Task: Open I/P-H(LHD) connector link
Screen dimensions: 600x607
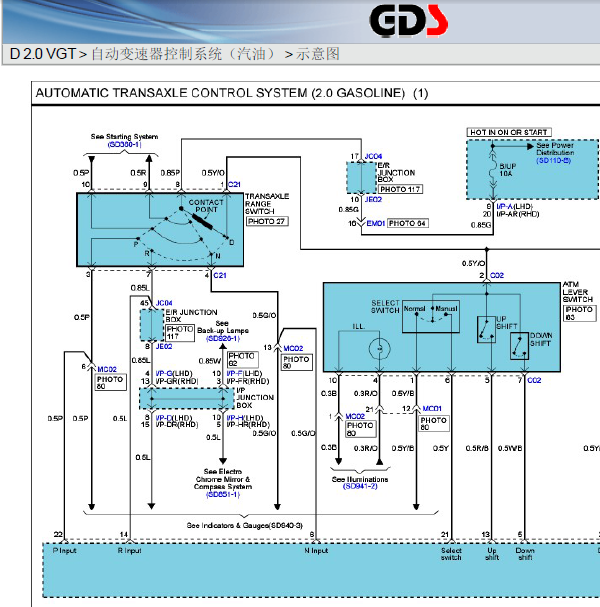Action: pos(245,418)
